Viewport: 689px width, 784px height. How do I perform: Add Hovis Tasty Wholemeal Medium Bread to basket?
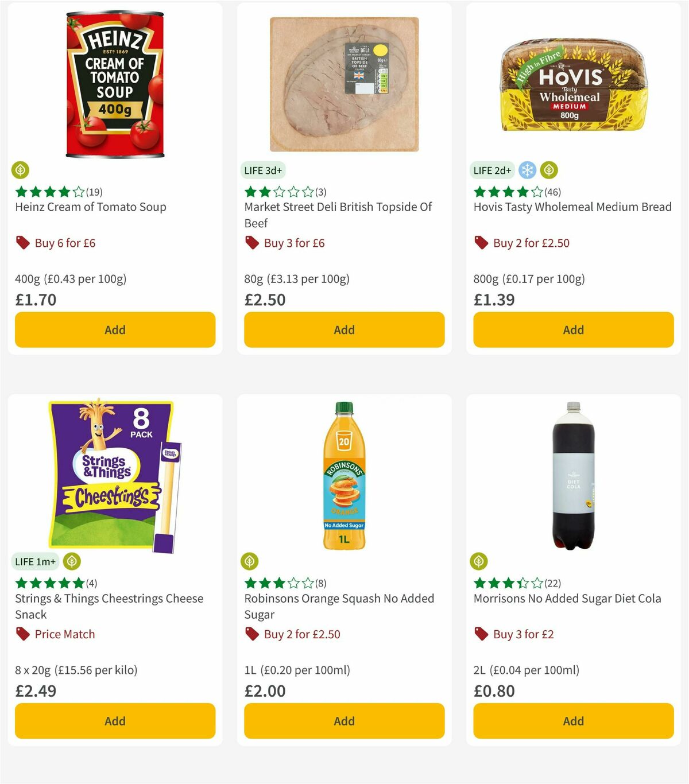(572, 329)
